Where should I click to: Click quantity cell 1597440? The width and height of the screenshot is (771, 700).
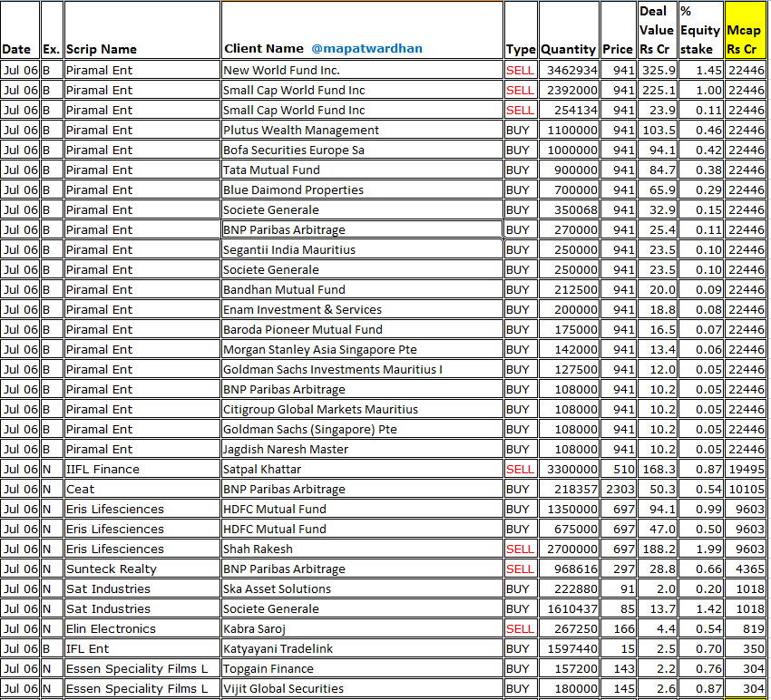(569, 649)
